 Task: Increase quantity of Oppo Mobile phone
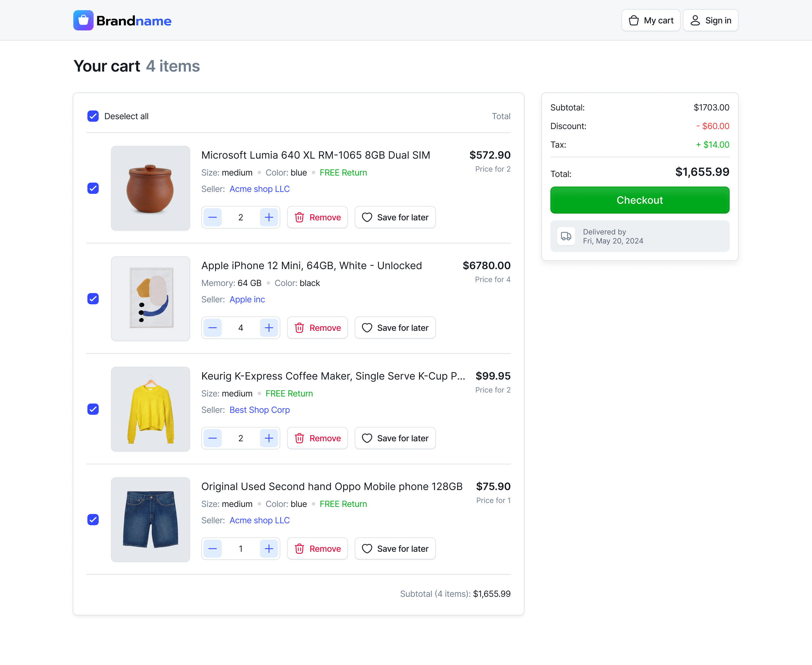pyautogui.click(x=269, y=549)
